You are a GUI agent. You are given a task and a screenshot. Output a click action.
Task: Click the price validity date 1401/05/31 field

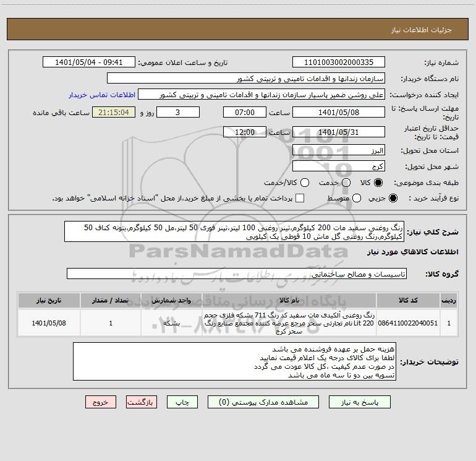click(339, 132)
